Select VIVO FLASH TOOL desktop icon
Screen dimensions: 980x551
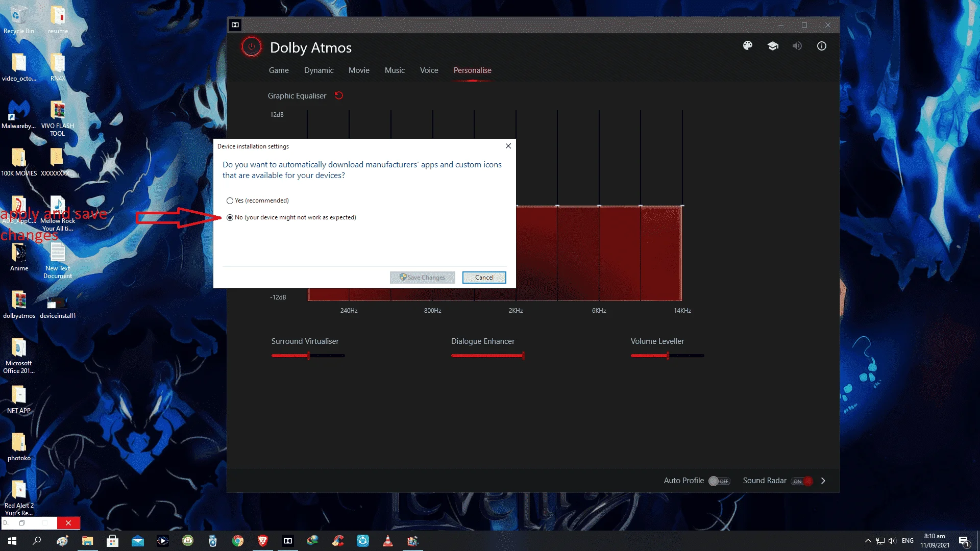coord(58,118)
